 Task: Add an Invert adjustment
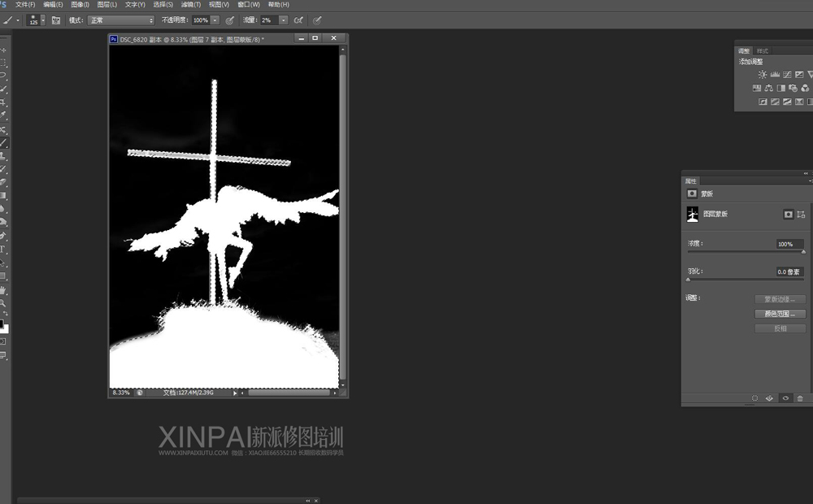tap(763, 102)
